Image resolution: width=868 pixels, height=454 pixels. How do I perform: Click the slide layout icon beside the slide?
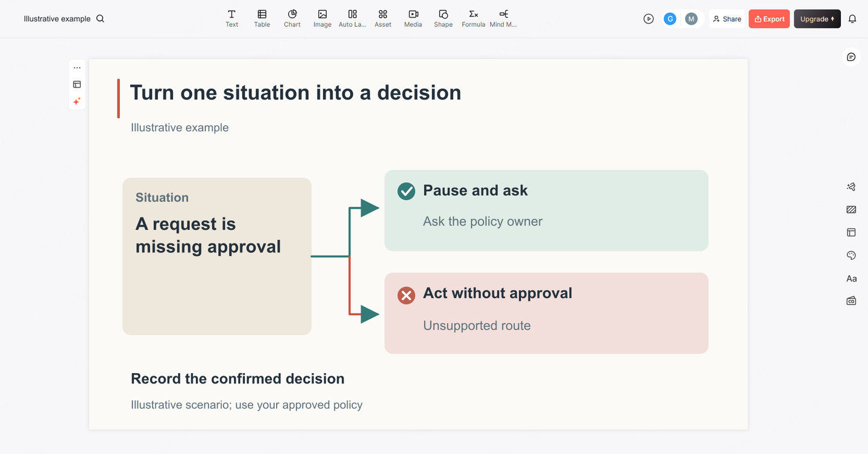coord(77,84)
